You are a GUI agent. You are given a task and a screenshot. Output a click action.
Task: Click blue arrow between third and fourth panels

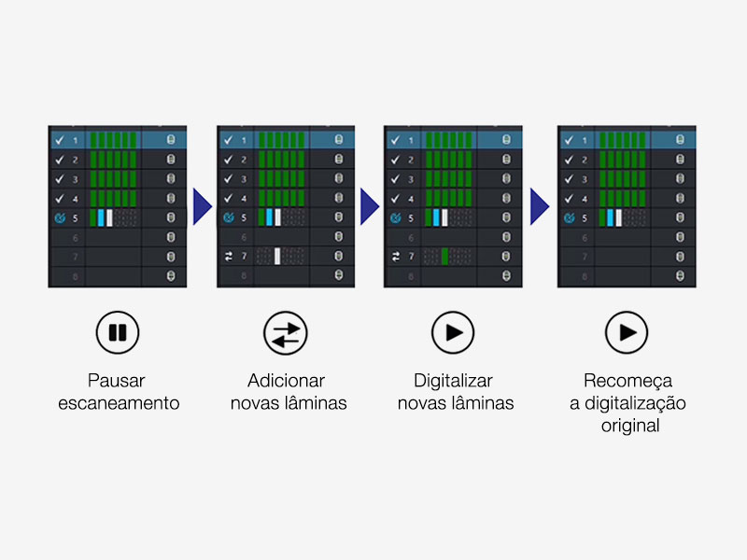[540, 205]
